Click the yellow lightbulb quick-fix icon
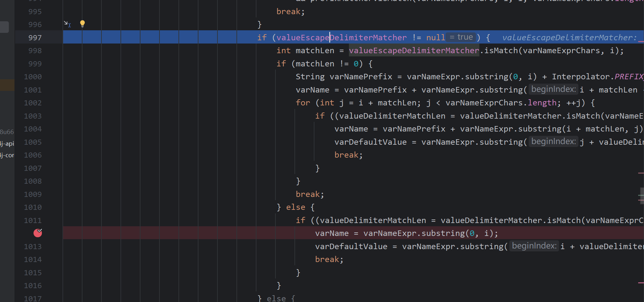Image resolution: width=644 pixels, height=302 pixels. click(82, 24)
